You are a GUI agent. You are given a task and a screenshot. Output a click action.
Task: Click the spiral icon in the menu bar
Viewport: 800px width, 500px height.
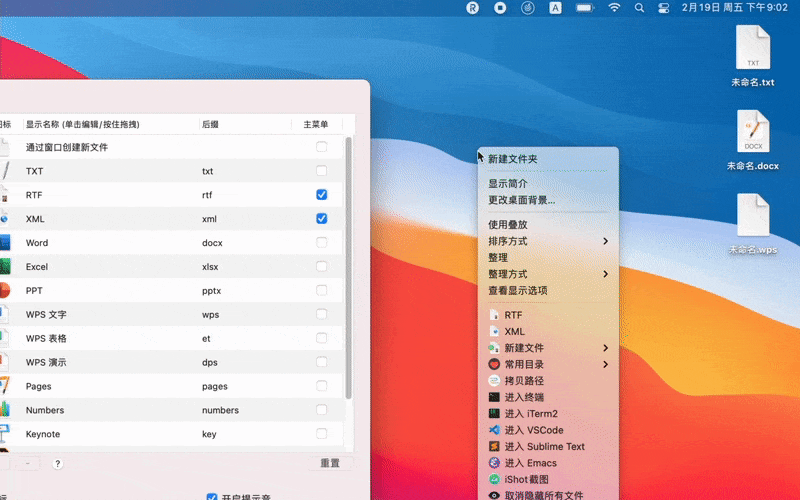pyautogui.click(x=528, y=8)
